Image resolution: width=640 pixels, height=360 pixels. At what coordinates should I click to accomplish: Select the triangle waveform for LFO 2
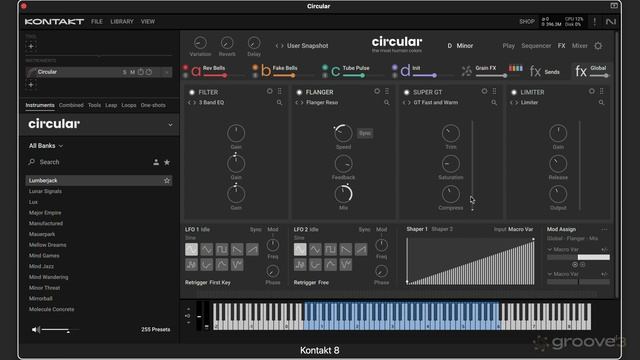pos(315,249)
